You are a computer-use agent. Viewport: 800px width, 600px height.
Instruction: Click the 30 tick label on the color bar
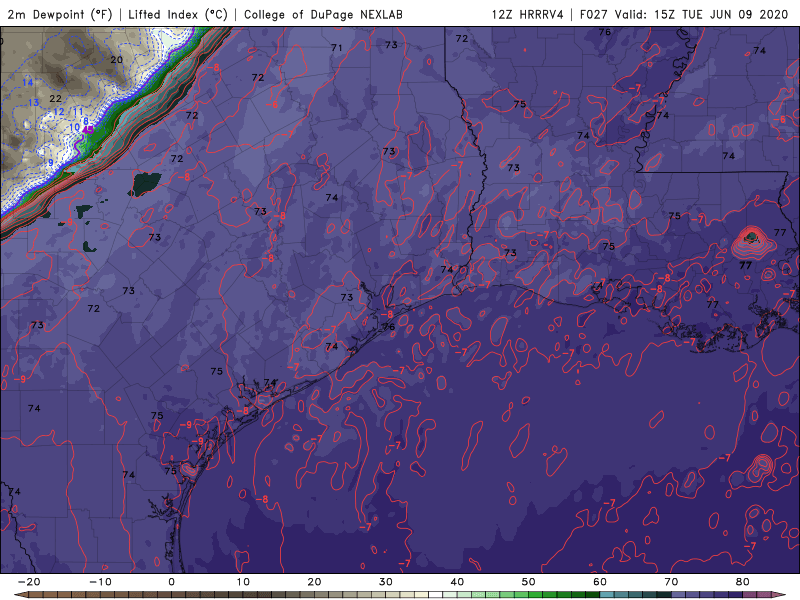386,582
